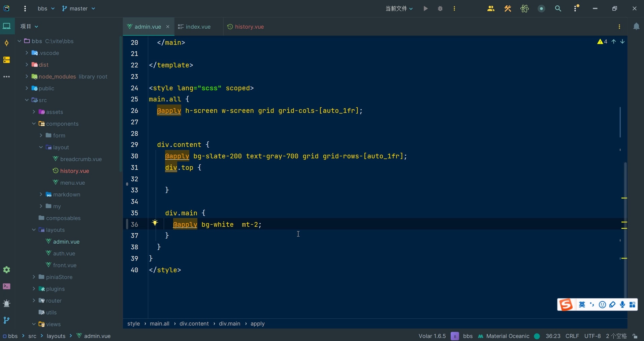
Task: Open the Commit tool window icon
Action: 6,43
